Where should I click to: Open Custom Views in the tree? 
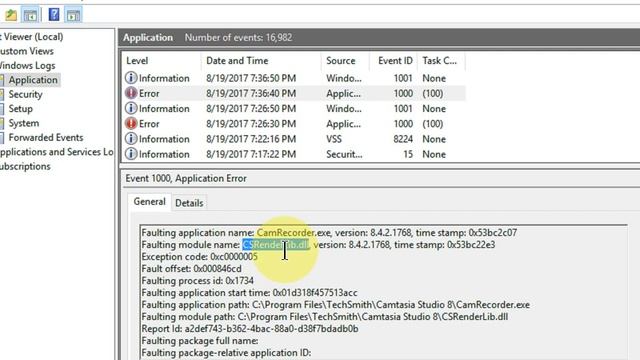coord(27,51)
